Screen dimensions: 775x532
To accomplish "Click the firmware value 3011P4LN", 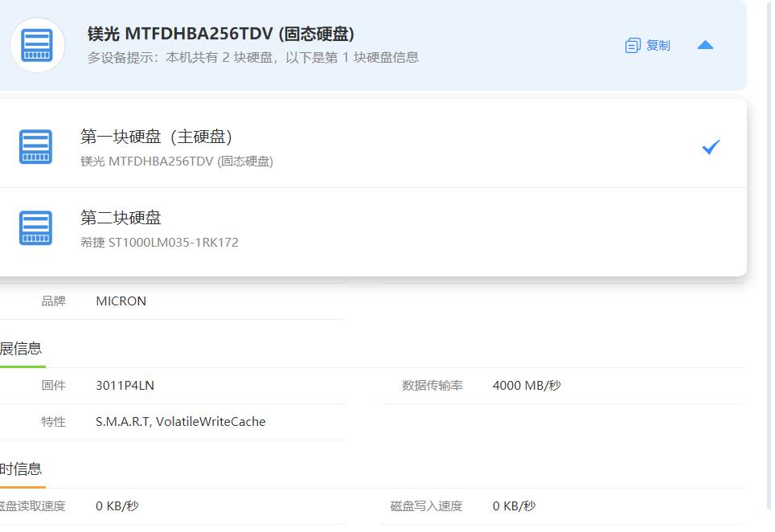I will [125, 386].
